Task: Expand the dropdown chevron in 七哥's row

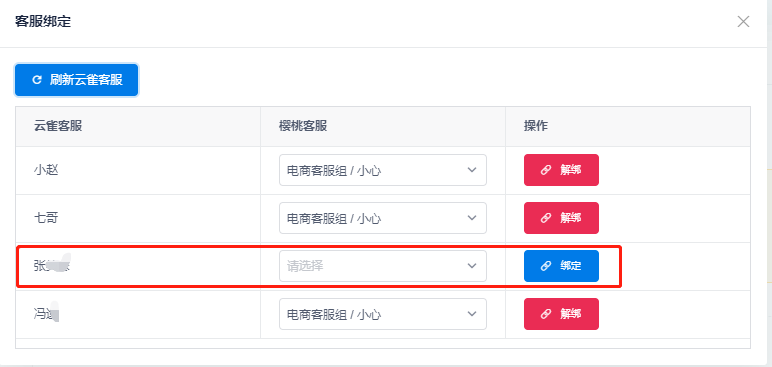Action: click(472, 218)
